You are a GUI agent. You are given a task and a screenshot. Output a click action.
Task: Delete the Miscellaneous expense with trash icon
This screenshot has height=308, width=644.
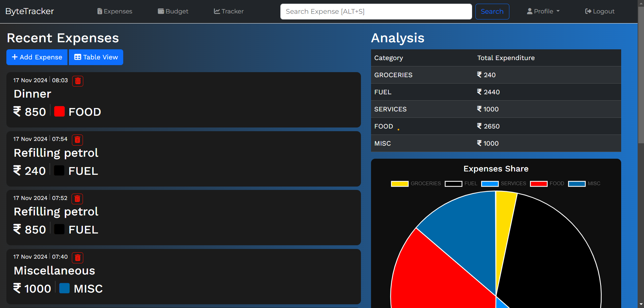tap(78, 257)
